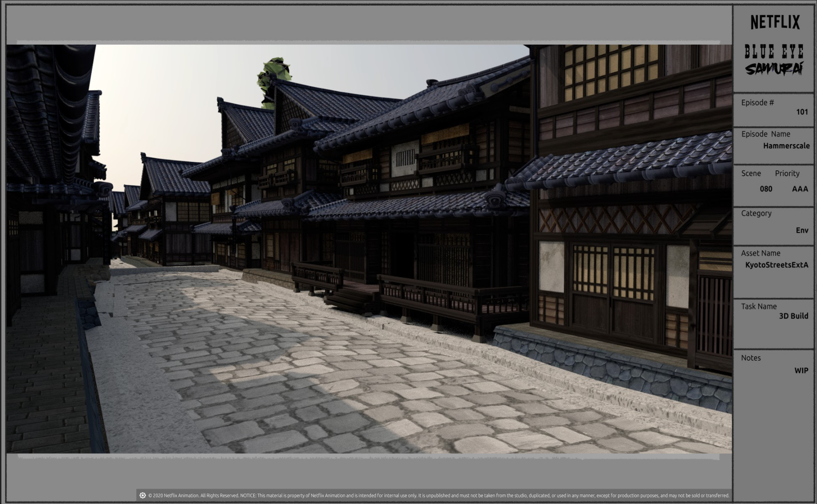
Task: Select the 'Episode #' label
Action: [x=757, y=102]
